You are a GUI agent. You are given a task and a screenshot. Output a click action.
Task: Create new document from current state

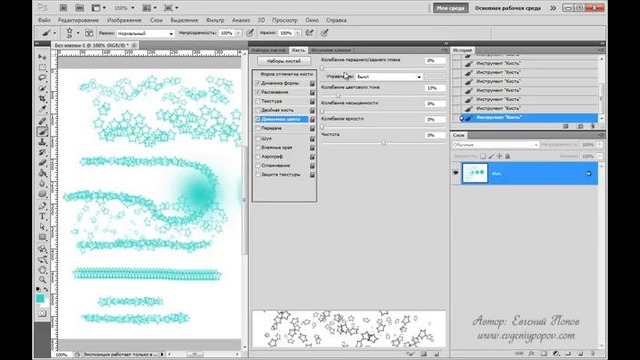point(566,127)
